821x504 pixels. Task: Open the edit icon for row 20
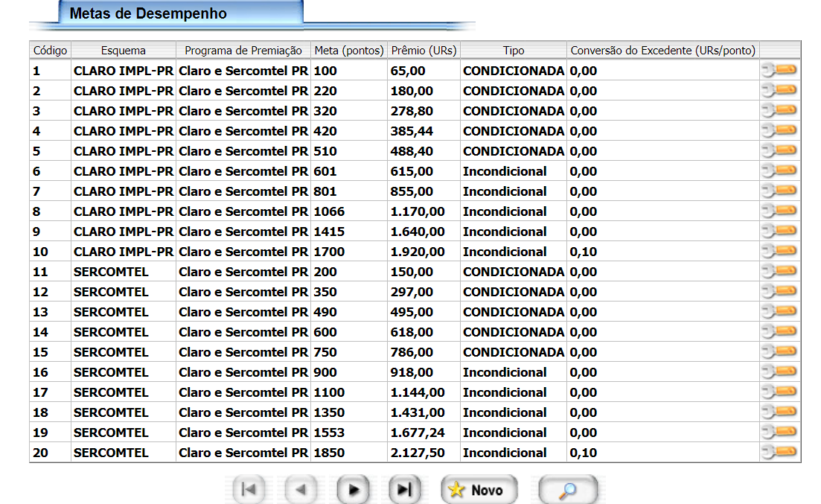[x=779, y=452]
